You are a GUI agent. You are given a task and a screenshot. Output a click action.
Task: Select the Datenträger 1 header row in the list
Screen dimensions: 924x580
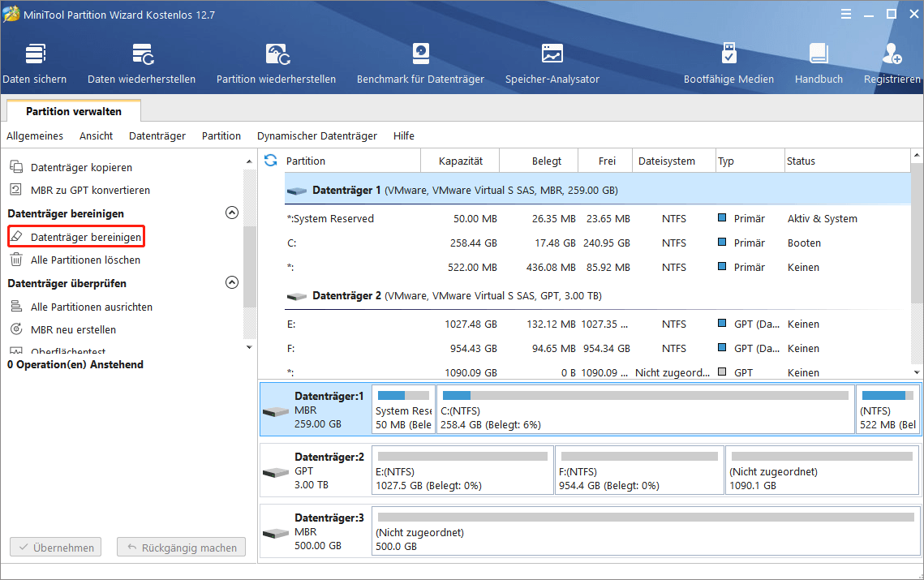point(598,190)
